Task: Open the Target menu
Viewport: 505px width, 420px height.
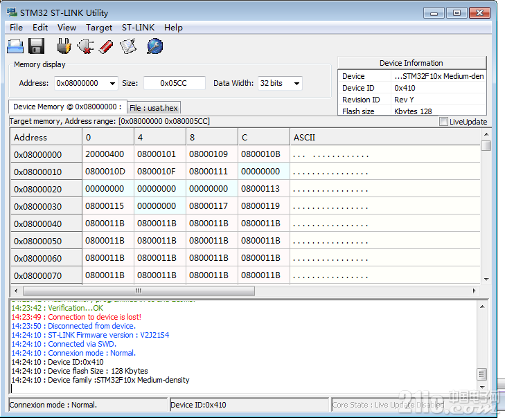Action: point(99,28)
